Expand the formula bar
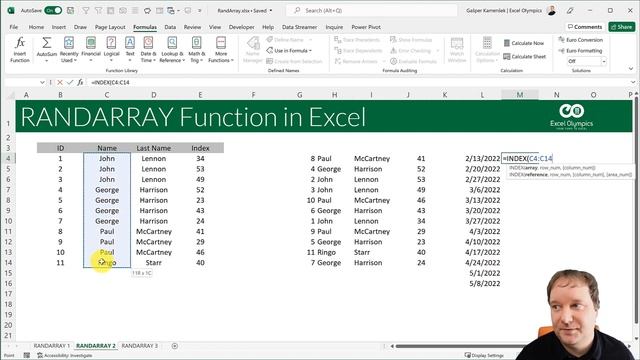640x360 pixels. point(633,82)
